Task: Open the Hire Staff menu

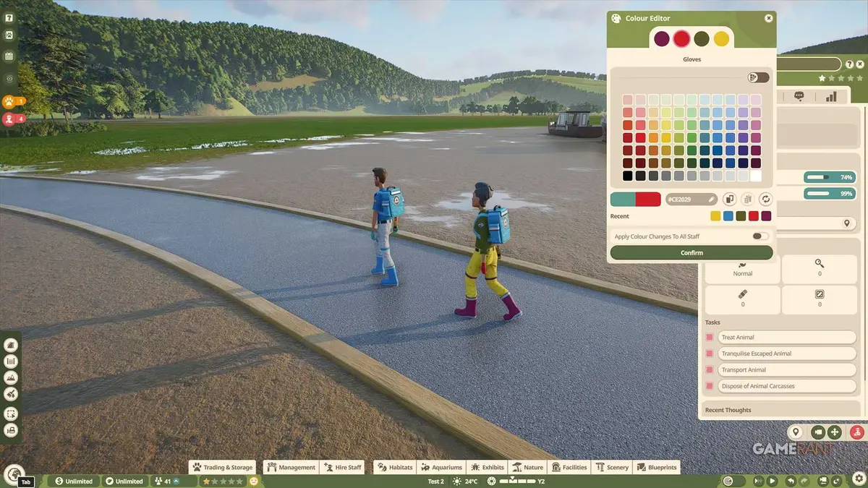Action: coord(343,467)
